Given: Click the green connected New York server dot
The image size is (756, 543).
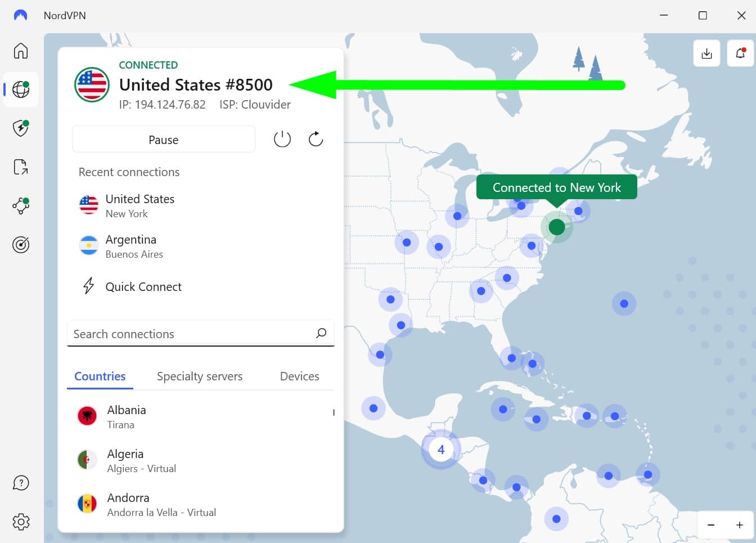Looking at the screenshot, I should pos(557,227).
